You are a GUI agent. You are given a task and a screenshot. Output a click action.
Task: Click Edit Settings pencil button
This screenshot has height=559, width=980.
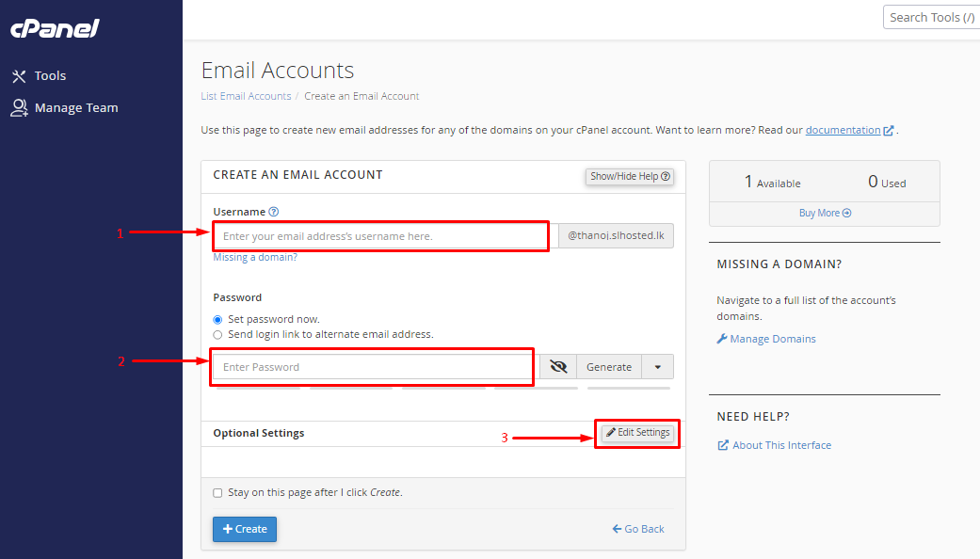coord(637,432)
